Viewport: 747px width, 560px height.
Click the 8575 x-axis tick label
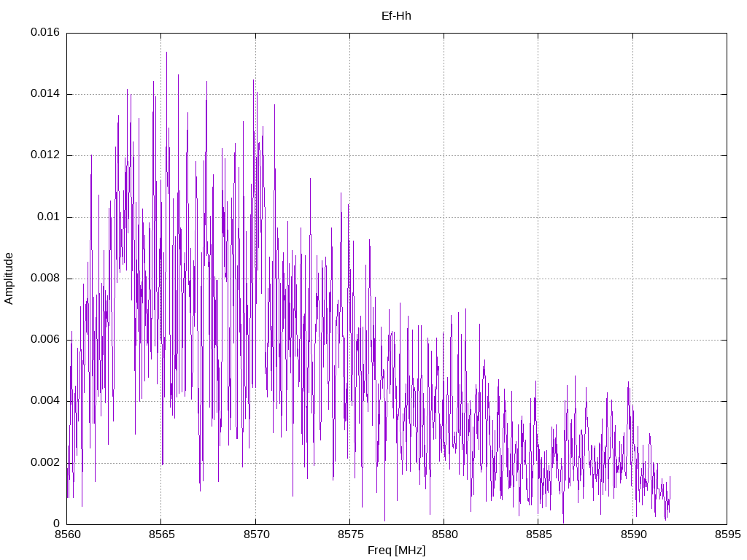click(350, 534)
